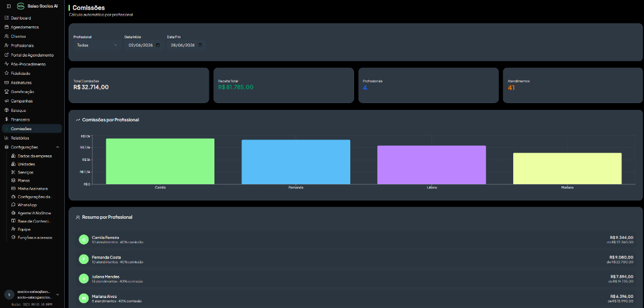Image resolution: width=644 pixels, height=308 pixels.
Task: Click commission amount R$ 9.080,00
Action: (x=621, y=257)
